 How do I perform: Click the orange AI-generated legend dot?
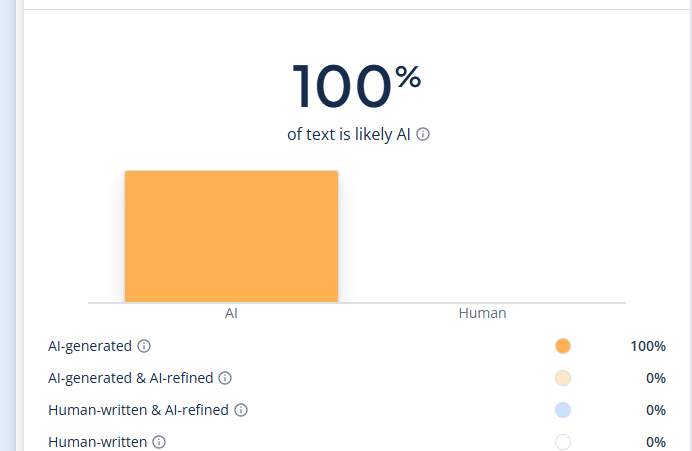(x=562, y=346)
